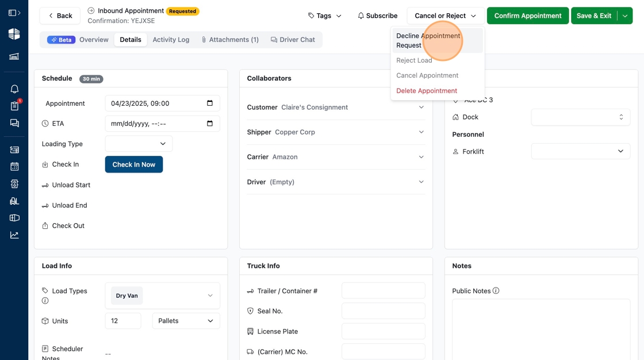Open the appointments list sidebar icon
644x360 pixels.
[x=14, y=150]
